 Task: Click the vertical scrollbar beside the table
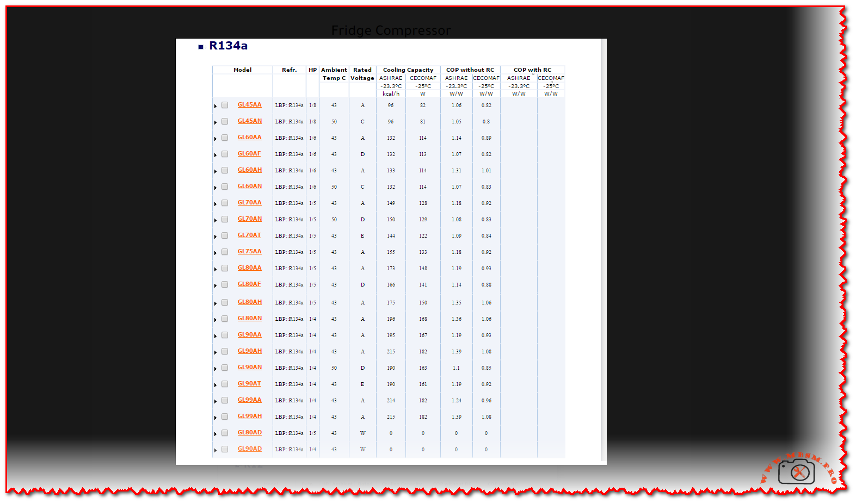603,250
